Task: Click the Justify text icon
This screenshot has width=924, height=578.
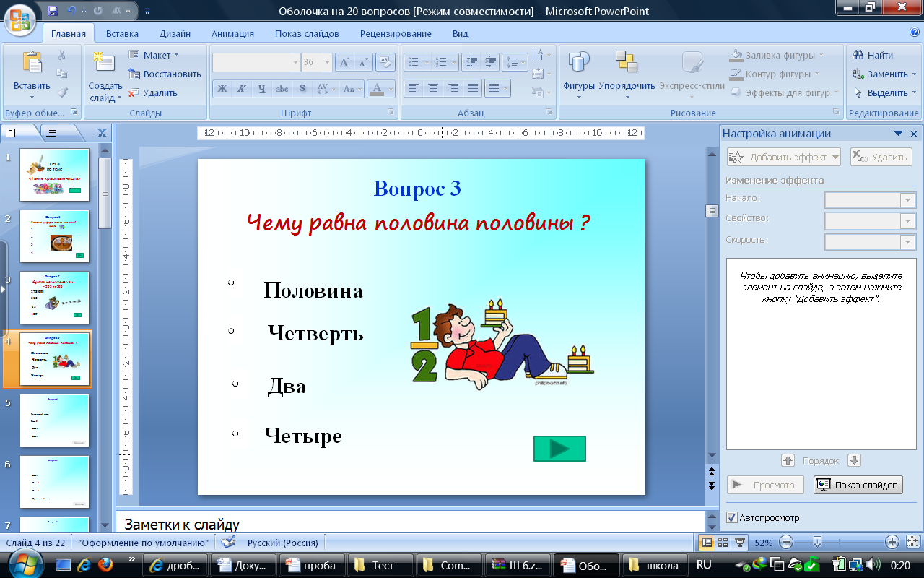Action: (473, 88)
